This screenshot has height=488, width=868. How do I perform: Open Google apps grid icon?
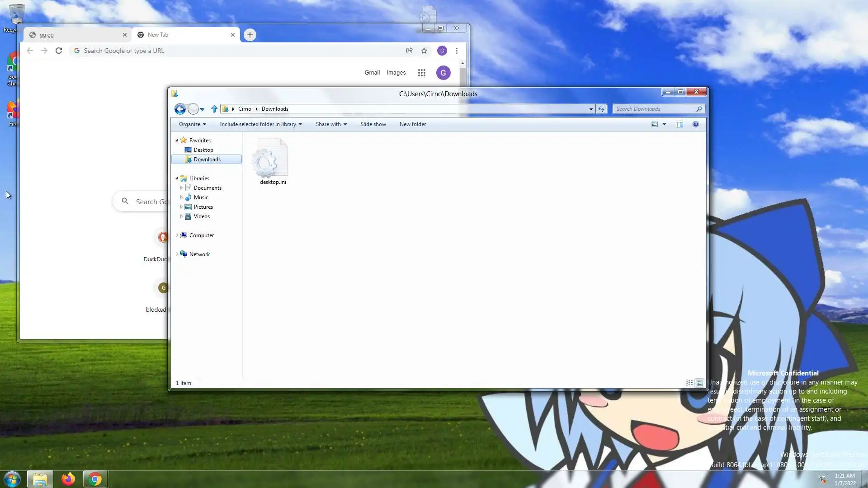point(421,73)
